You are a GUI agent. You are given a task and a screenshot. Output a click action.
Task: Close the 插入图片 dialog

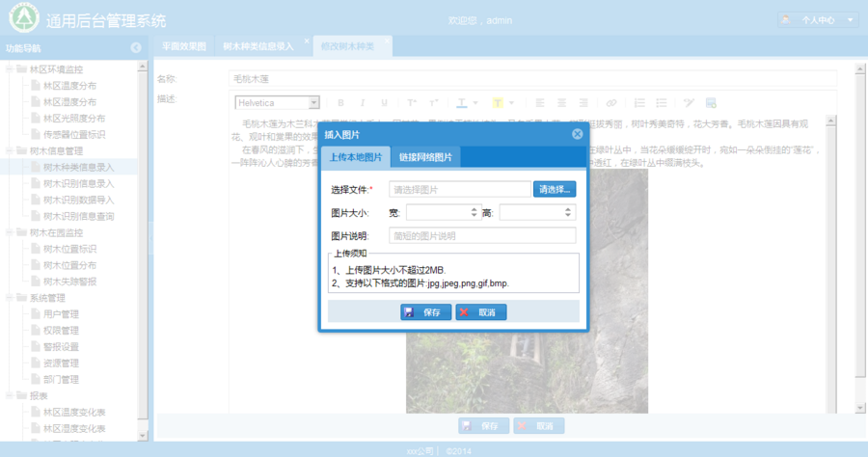click(577, 134)
